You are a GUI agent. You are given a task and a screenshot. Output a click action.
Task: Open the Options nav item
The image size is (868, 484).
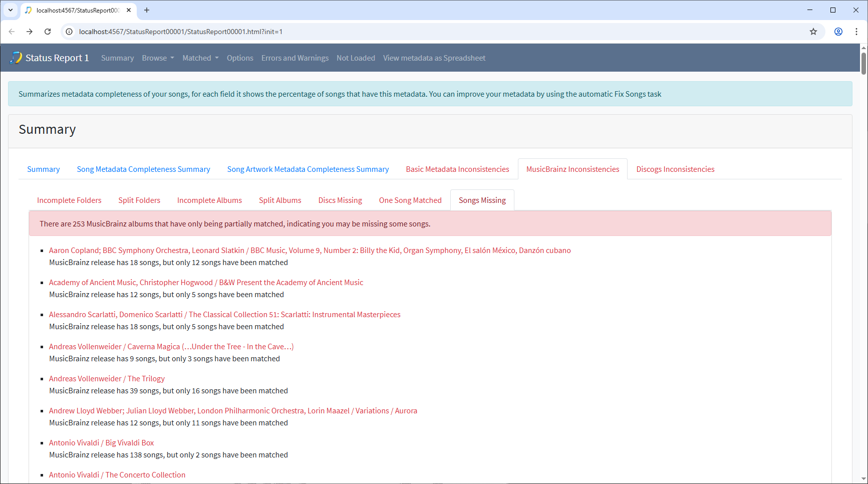(x=240, y=58)
